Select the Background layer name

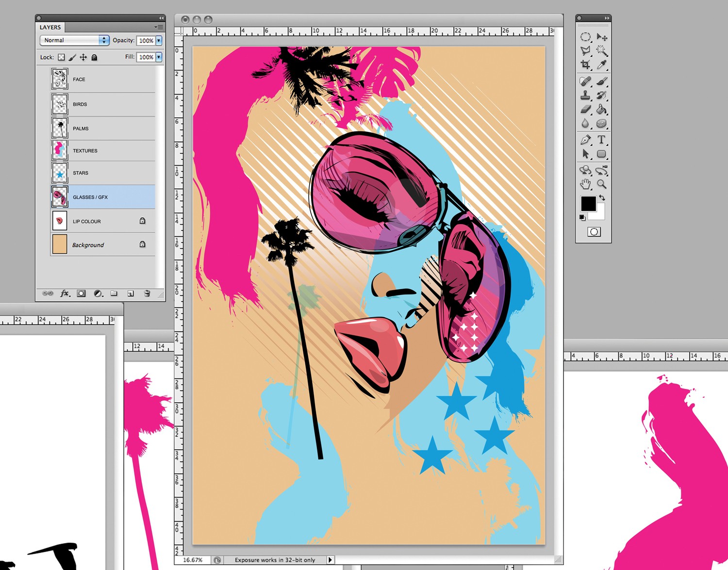(x=88, y=245)
